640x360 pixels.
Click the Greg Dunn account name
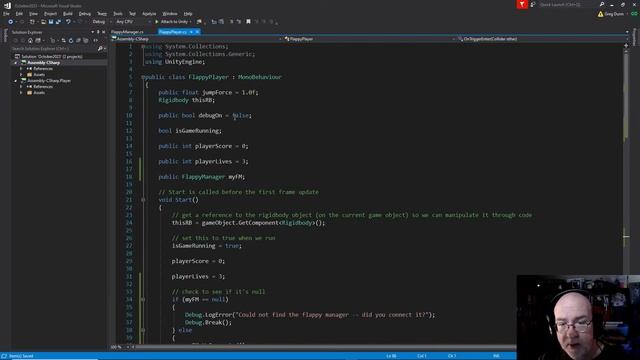(x=614, y=14)
